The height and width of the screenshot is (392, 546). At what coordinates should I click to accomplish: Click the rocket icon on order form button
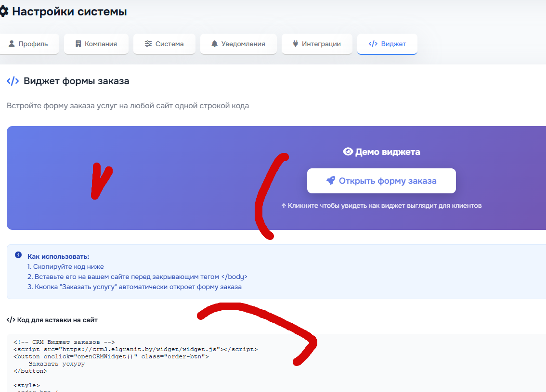point(331,181)
